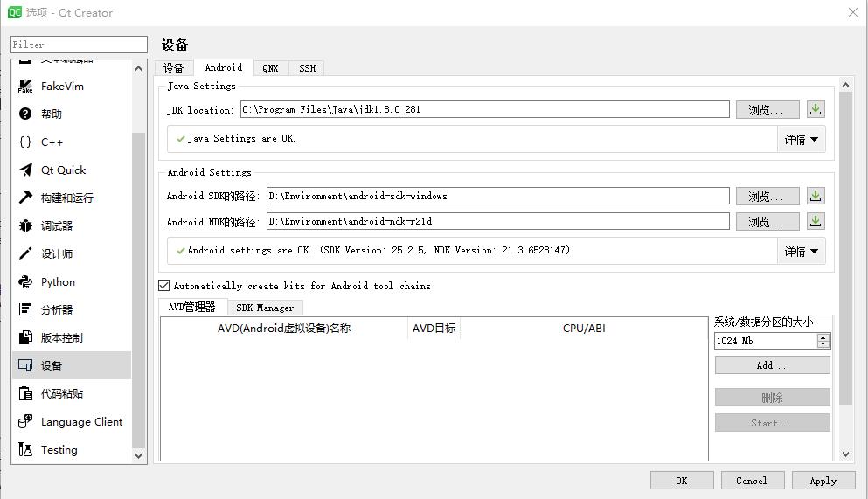
Task: Switch to the 设备 tab
Action: 174,68
